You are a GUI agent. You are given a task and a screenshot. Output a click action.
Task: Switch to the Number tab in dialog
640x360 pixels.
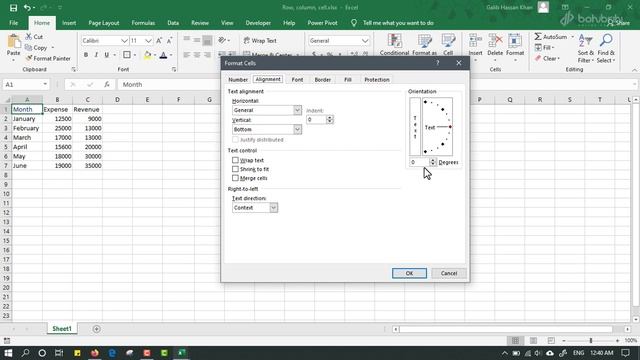point(238,80)
